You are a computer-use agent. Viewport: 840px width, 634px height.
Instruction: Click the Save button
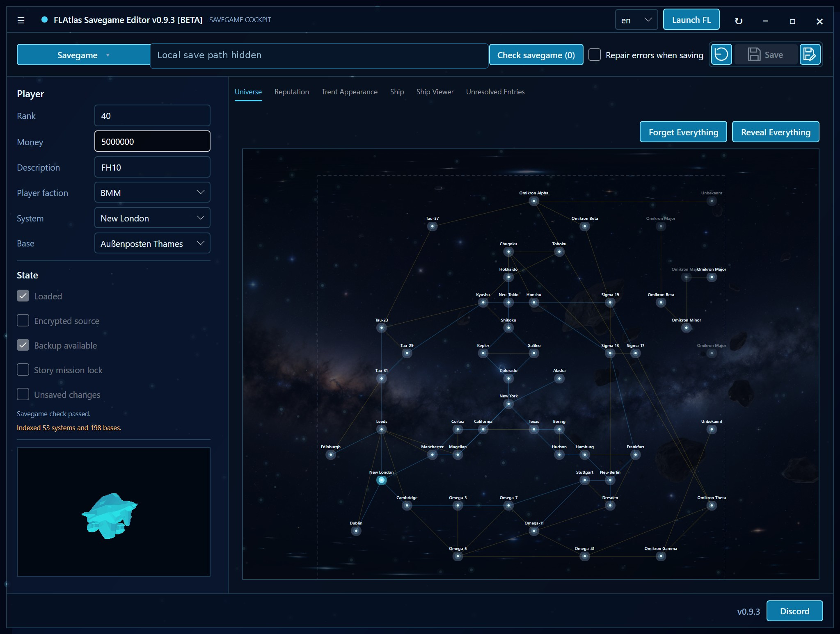click(x=766, y=55)
